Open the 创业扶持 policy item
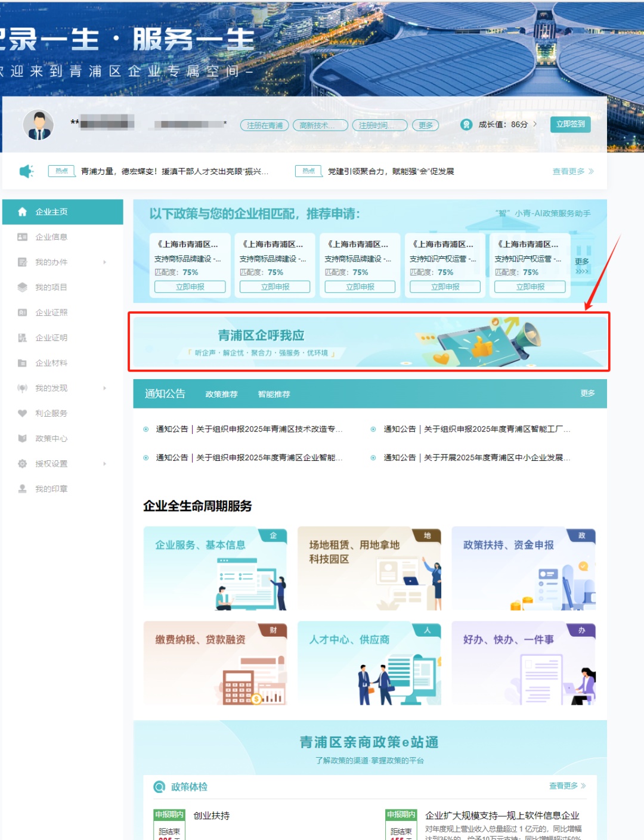 click(x=212, y=816)
